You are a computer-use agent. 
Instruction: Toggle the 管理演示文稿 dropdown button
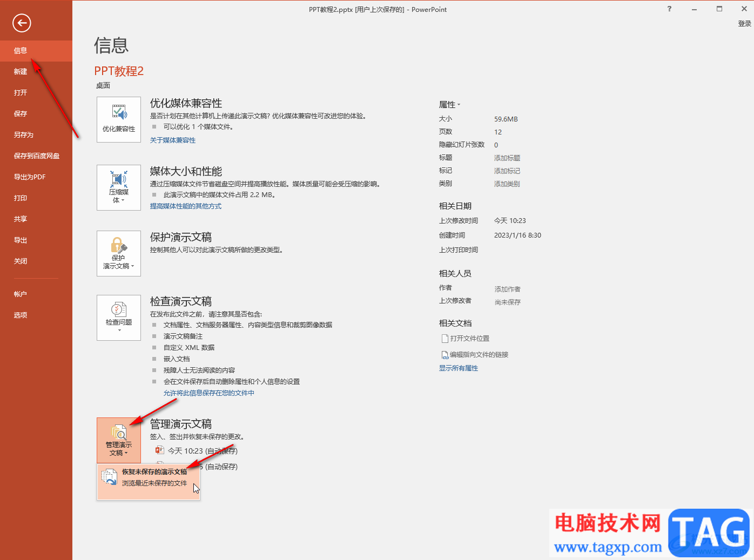(119, 440)
